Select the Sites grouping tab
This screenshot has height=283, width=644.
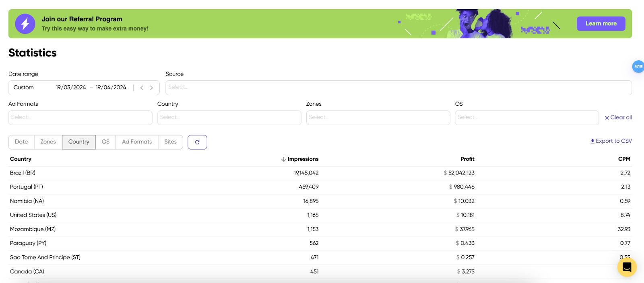pos(170,142)
